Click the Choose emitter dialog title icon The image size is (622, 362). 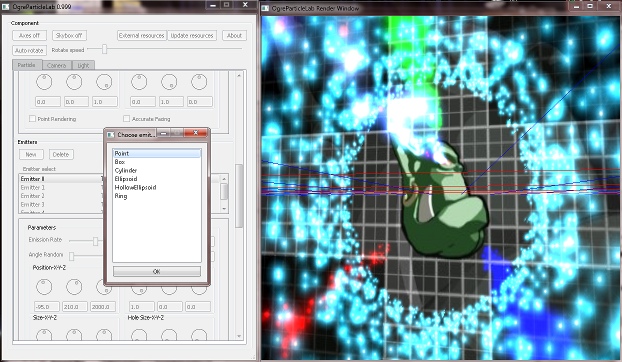(111, 135)
